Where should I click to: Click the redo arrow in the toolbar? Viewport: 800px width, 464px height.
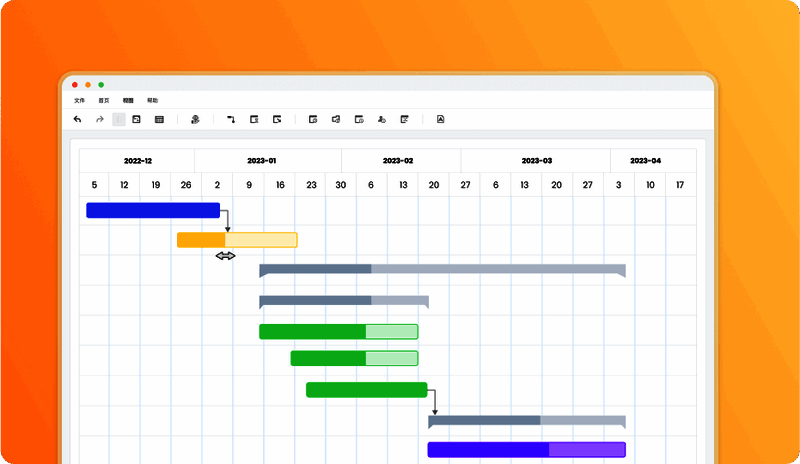[99, 119]
